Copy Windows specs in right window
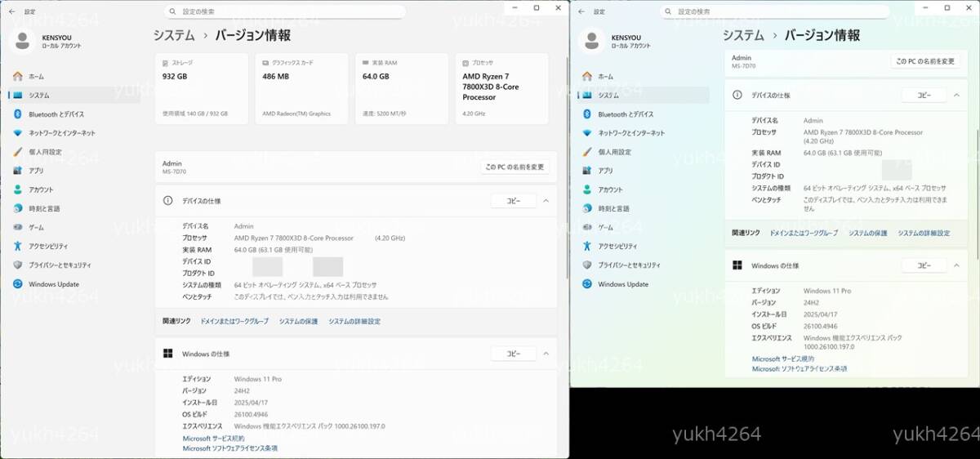The height and width of the screenshot is (459, 980). pyautogui.click(x=924, y=265)
